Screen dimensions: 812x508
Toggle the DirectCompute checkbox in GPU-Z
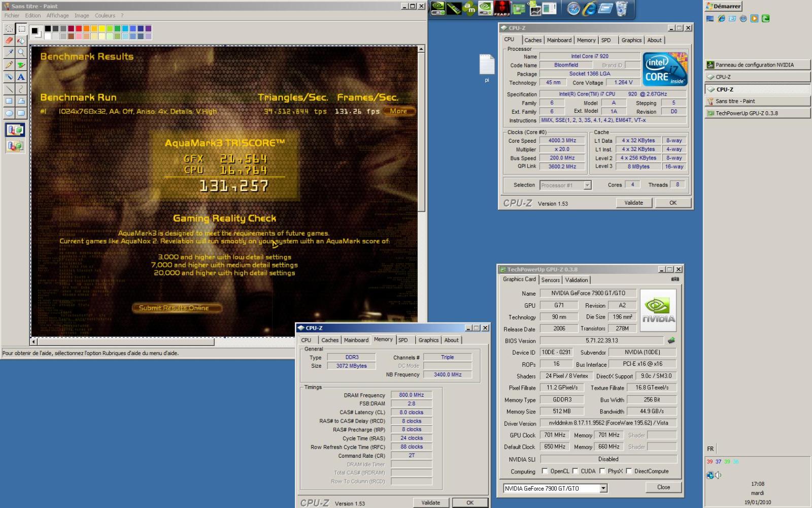coord(628,471)
